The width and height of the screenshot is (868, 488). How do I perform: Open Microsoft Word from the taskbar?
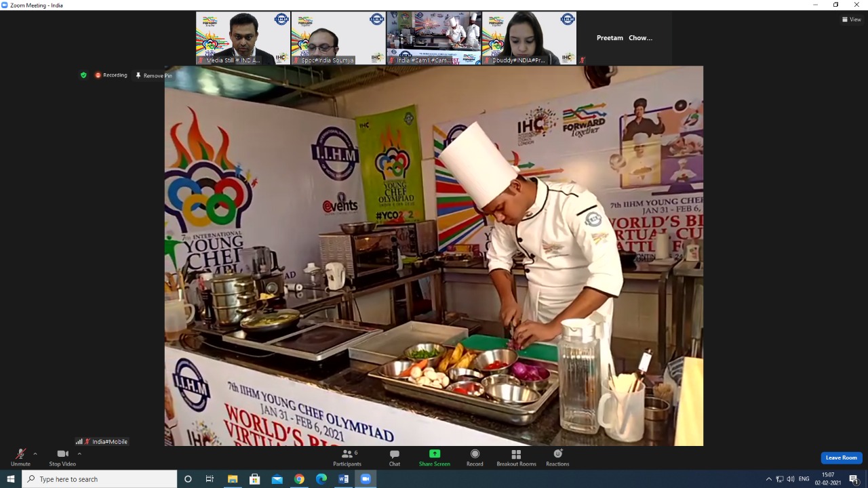pyautogui.click(x=343, y=479)
